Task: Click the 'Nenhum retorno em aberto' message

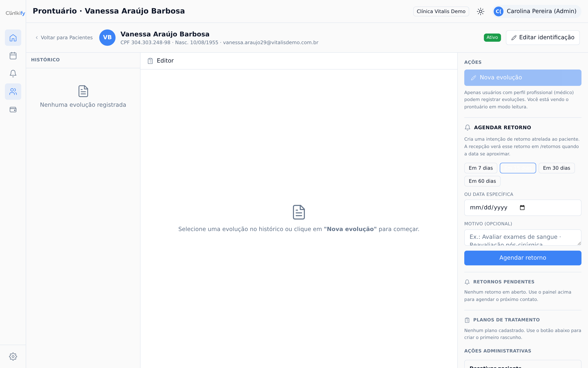Action: [518, 296]
